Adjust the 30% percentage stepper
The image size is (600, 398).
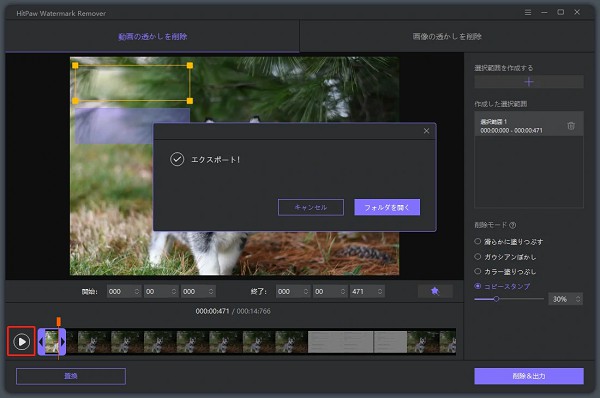578,299
